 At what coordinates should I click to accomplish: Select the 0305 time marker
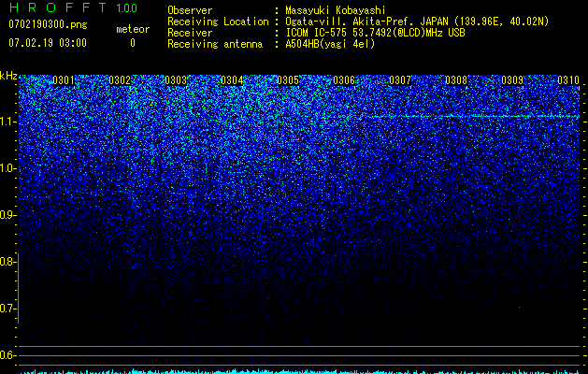pos(288,80)
